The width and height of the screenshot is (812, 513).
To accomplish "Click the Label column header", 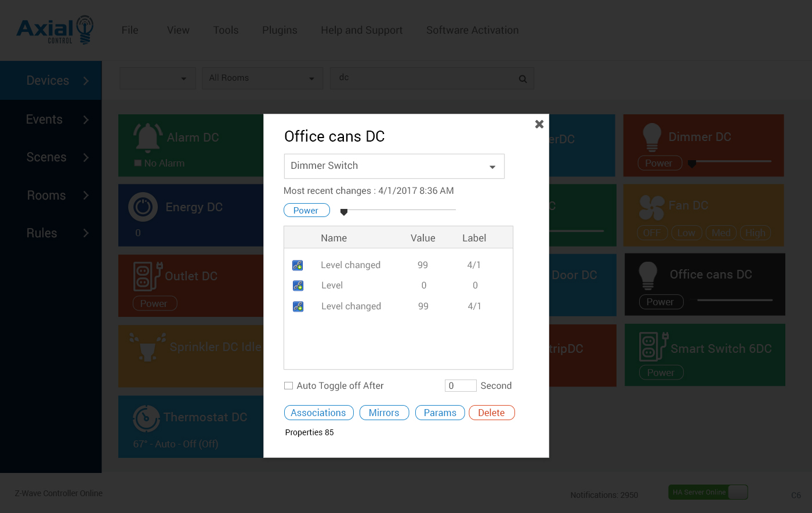I will point(474,238).
